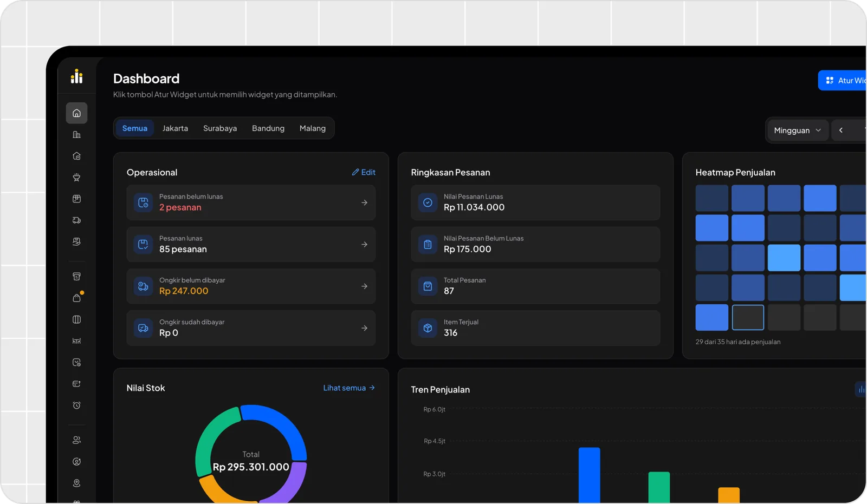Click the receipt printer icon in the sidebar

pos(76,277)
